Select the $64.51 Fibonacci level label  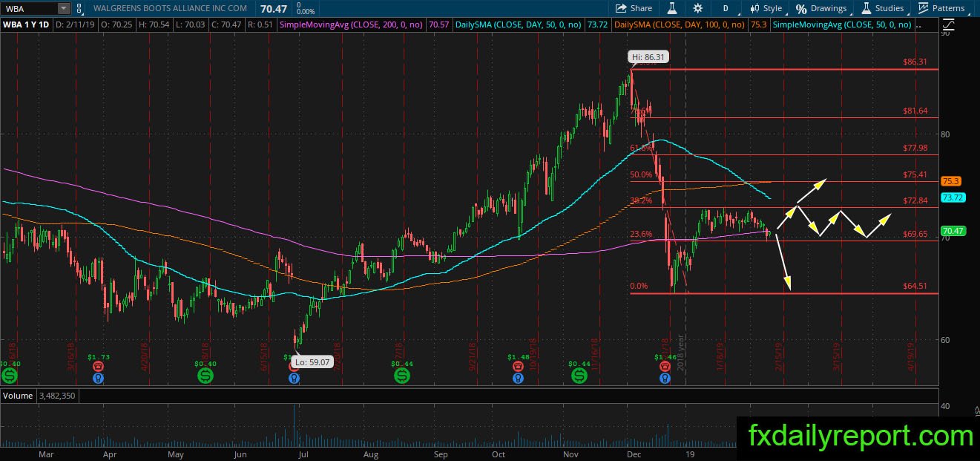point(915,286)
